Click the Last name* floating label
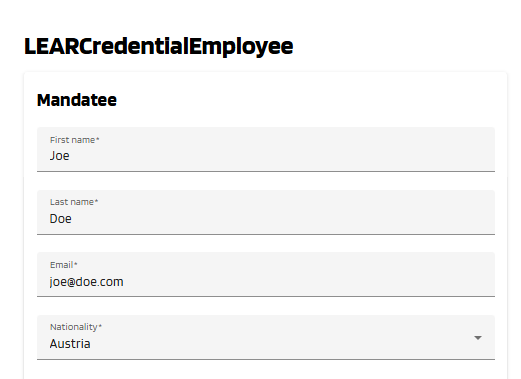 click(74, 202)
